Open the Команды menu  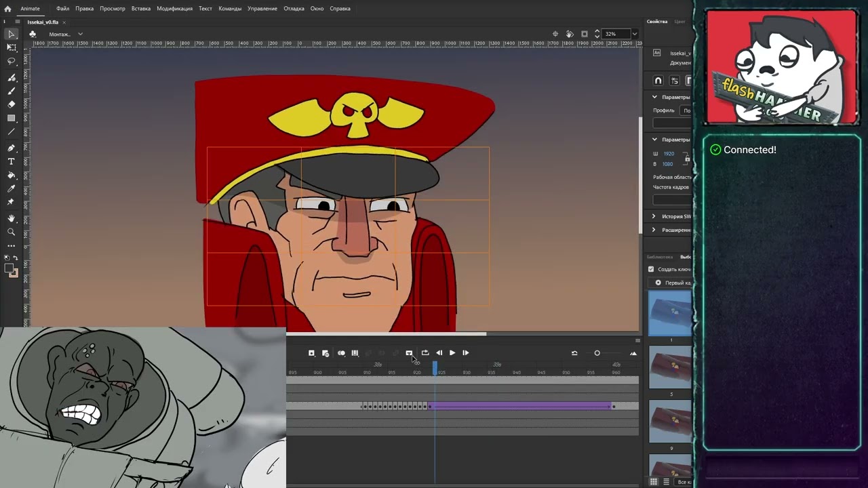231,9
